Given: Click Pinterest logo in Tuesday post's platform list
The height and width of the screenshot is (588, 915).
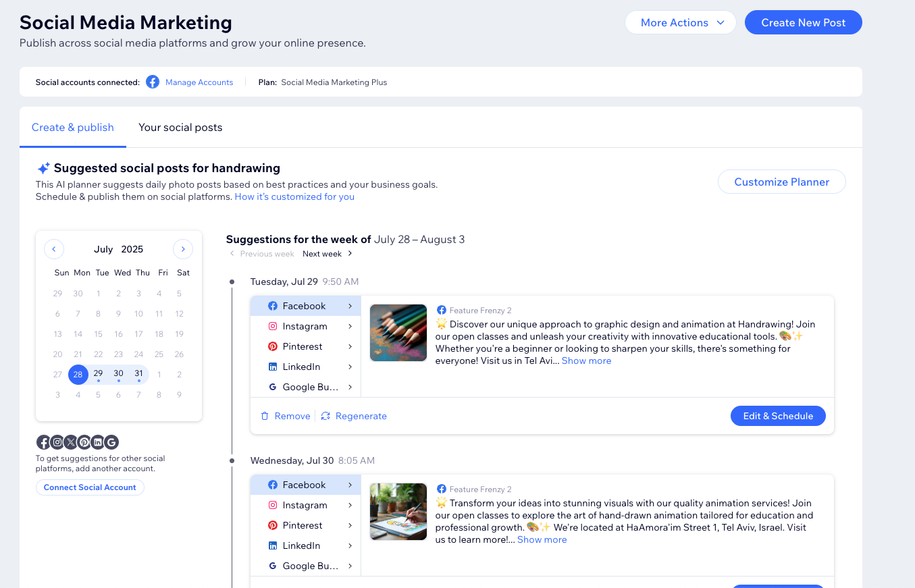Looking at the screenshot, I should (x=273, y=346).
